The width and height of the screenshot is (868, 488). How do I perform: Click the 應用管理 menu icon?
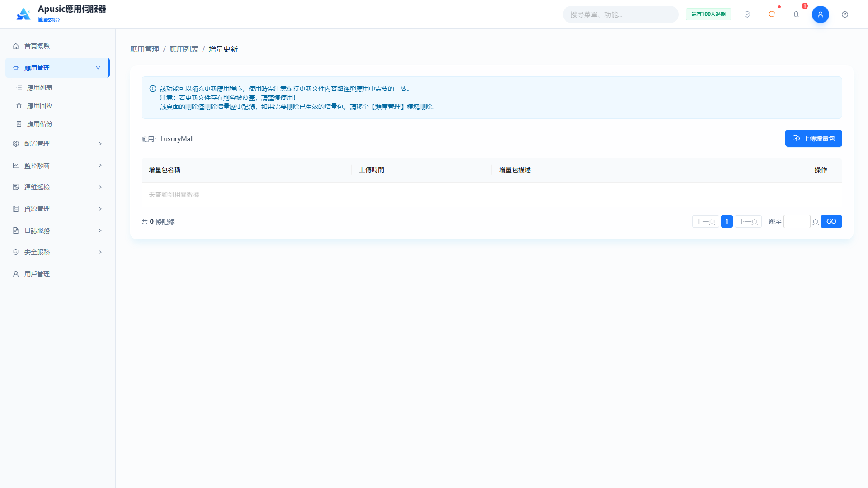point(16,68)
